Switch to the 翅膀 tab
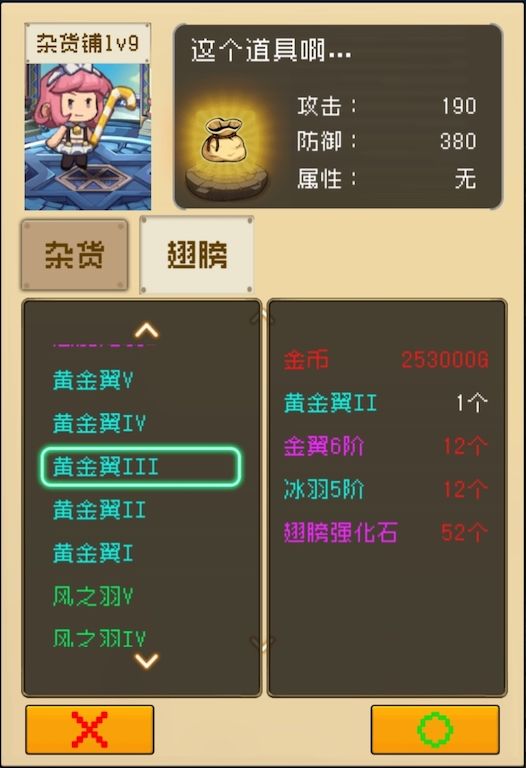This screenshot has height=768, width=526. pyautogui.click(x=197, y=255)
